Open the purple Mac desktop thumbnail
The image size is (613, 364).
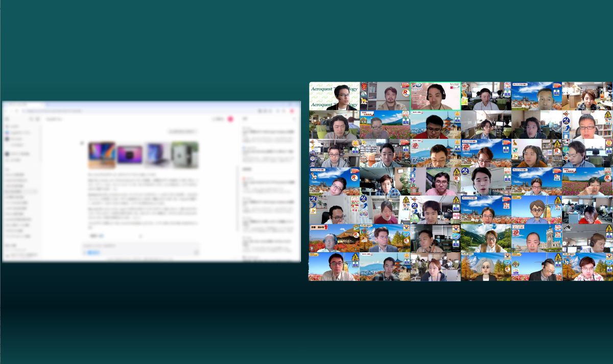click(x=130, y=155)
